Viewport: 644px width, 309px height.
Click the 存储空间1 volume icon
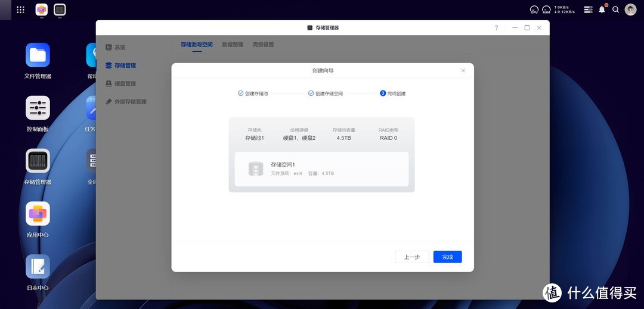(x=256, y=169)
